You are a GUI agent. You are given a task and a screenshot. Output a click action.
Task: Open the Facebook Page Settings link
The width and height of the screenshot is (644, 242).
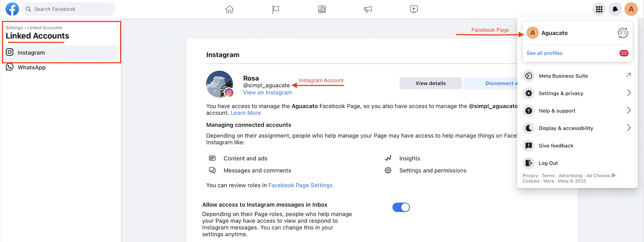point(300,185)
